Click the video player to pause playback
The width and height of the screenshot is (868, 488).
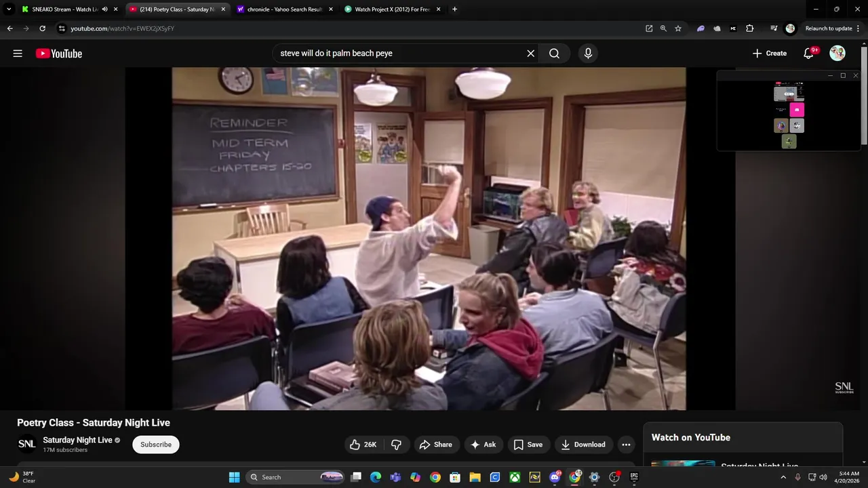[429, 239]
